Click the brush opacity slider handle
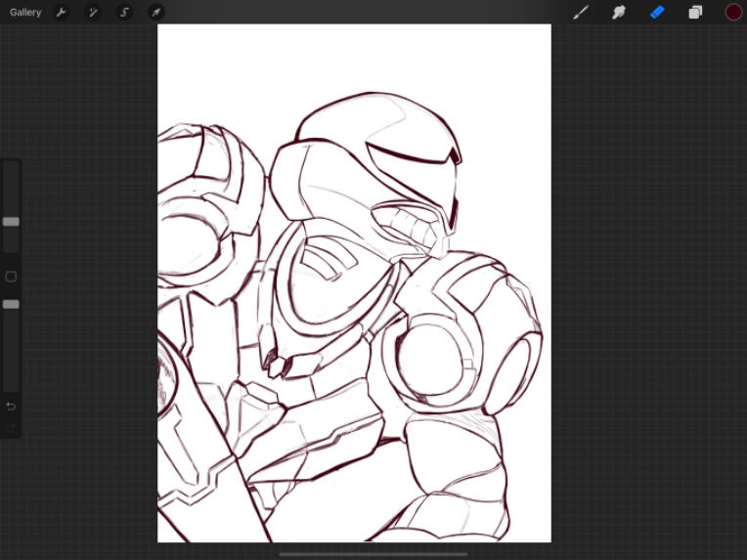Viewport: 747px width, 560px height. click(x=11, y=304)
